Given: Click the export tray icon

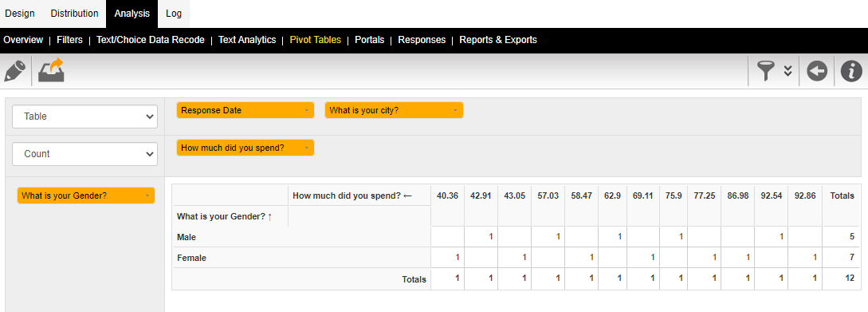Looking at the screenshot, I should pos(52,70).
